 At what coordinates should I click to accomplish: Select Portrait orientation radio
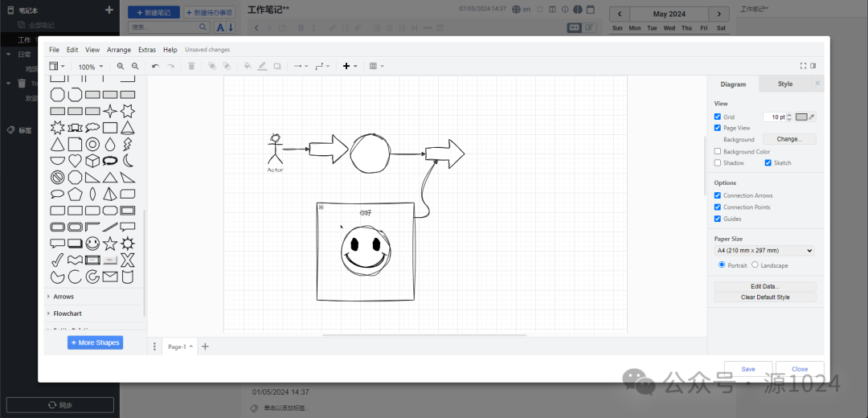pos(722,264)
